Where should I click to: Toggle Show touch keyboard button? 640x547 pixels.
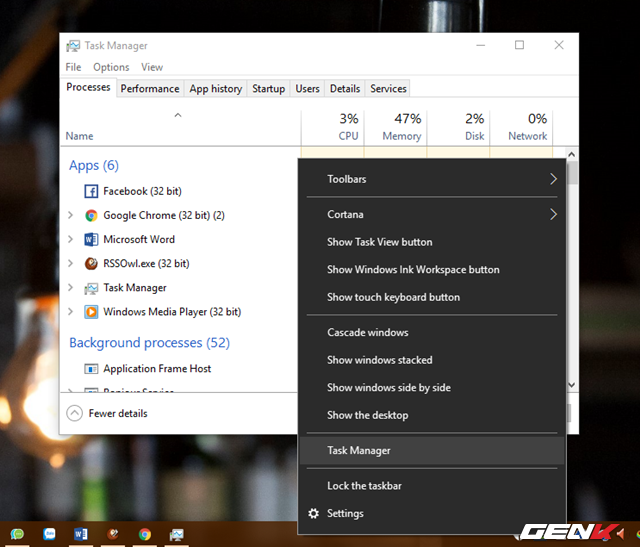432,297
